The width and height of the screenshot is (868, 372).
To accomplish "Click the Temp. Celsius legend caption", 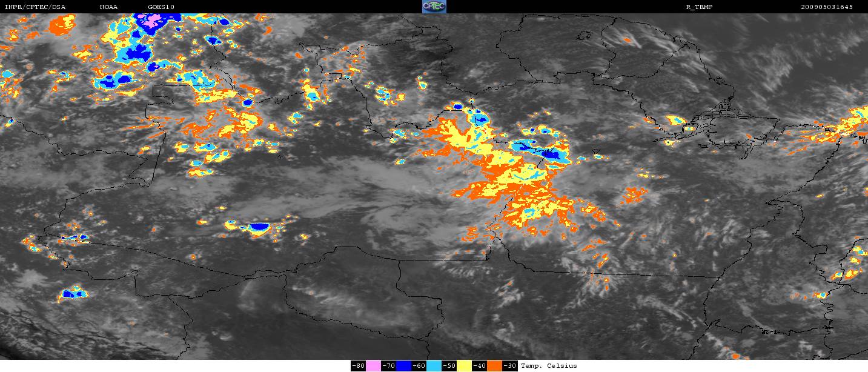I will tap(549, 366).
